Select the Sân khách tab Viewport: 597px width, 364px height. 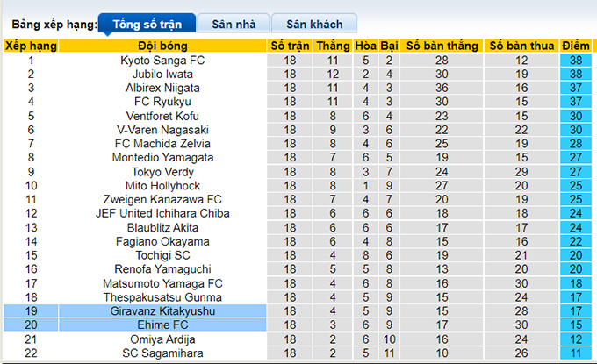coord(314,24)
